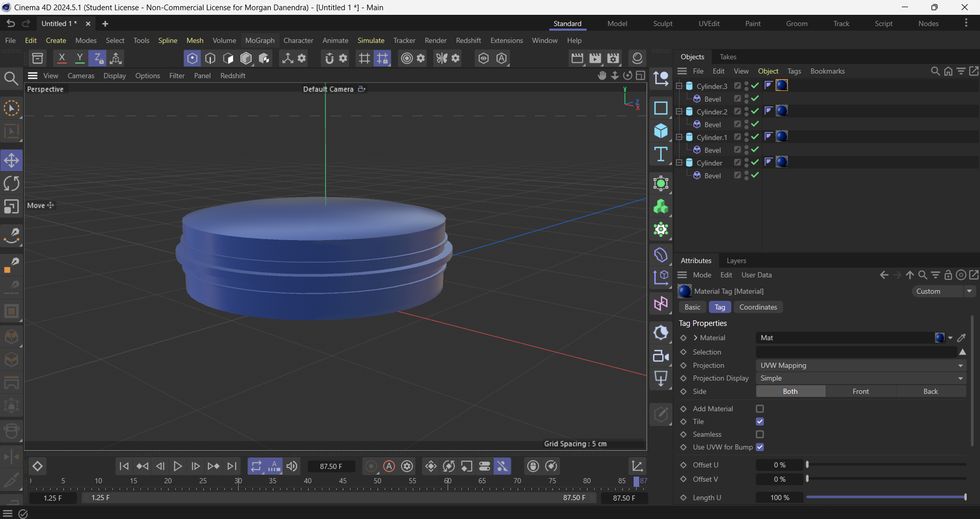Image resolution: width=980 pixels, height=519 pixels.
Task: Open the MoGraph menu
Action: pos(260,40)
